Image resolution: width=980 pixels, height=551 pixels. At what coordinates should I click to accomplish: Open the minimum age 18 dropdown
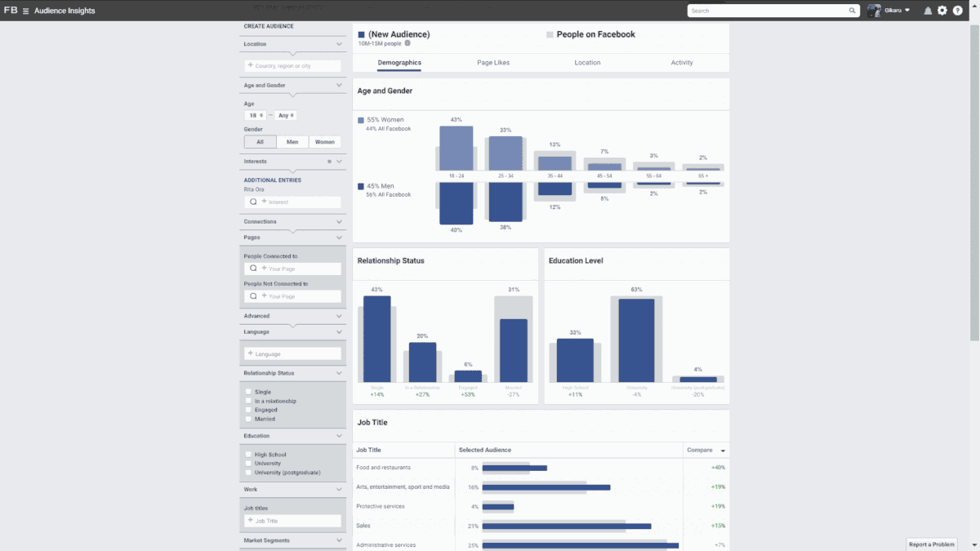[255, 116]
